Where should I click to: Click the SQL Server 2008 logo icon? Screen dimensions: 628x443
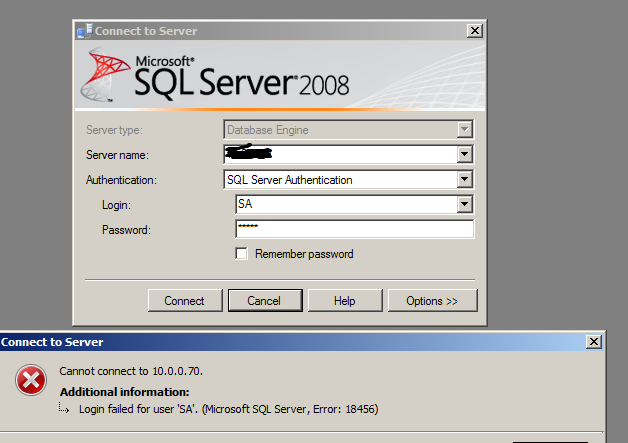click(x=105, y=74)
